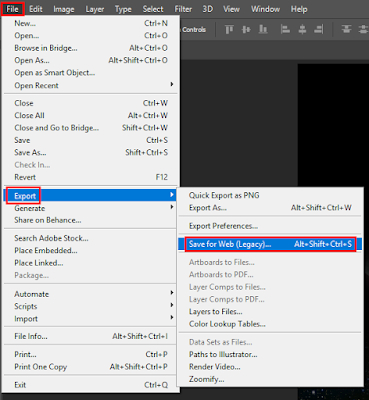Screen dimensions: 369x400
Task: Expand the Import submenu
Action: click(x=91, y=319)
